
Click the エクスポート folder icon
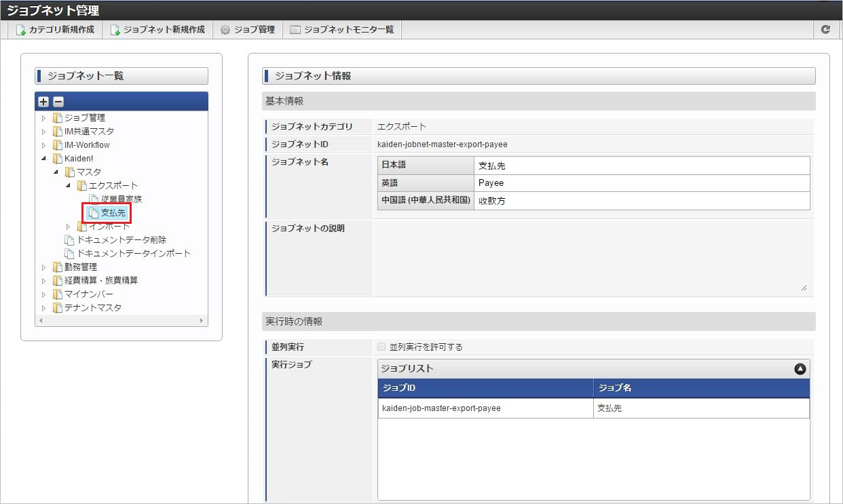[81, 186]
